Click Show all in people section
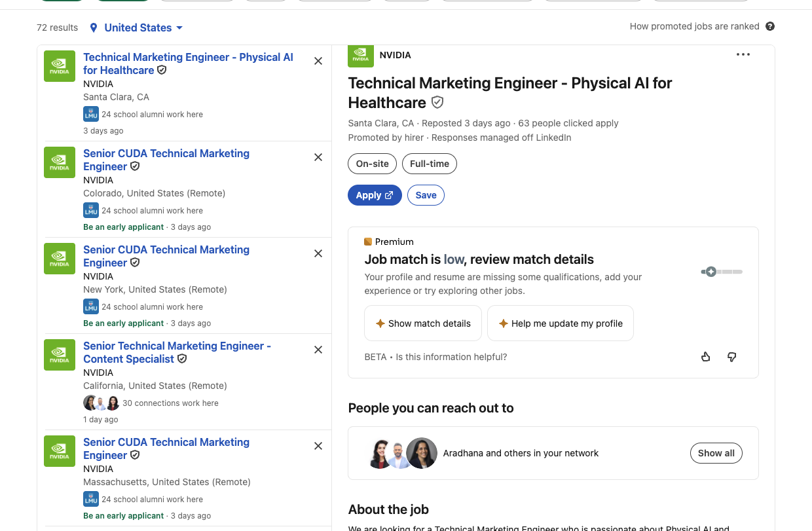 coord(716,453)
